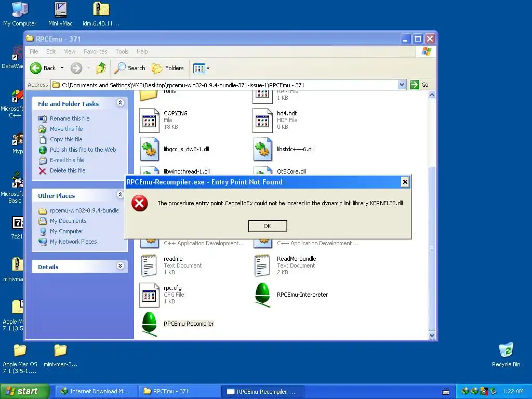Screen dimensions: 532x399
Task: Select the COPYING file icon
Action: (149, 121)
